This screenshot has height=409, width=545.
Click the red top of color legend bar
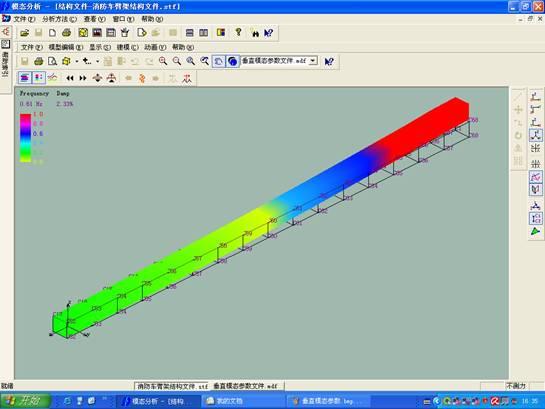(25, 117)
